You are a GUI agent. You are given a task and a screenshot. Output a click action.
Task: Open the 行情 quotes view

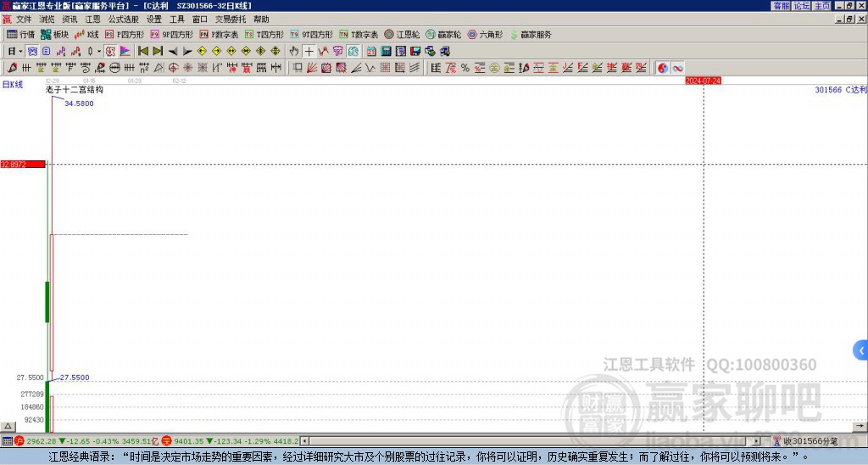pos(20,34)
